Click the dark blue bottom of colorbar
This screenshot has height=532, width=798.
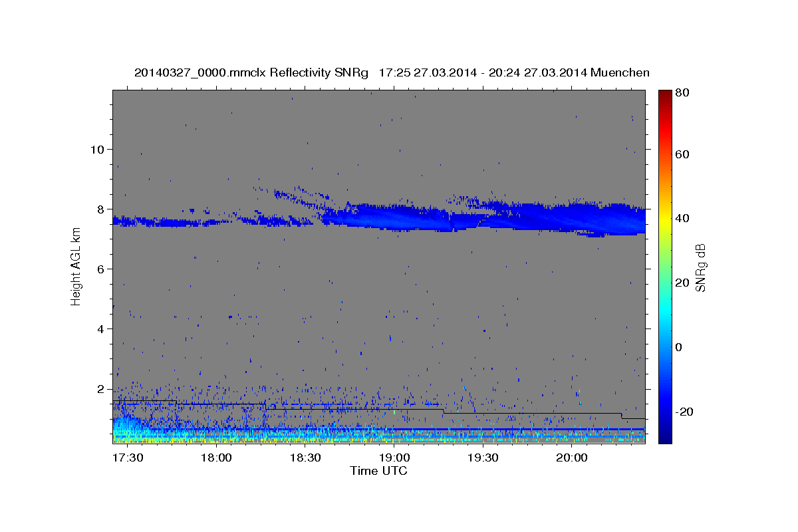[x=665, y=432]
